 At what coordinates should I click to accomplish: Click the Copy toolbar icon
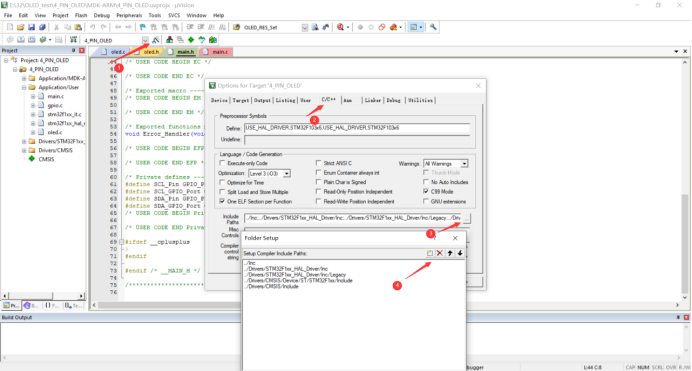click(68, 27)
